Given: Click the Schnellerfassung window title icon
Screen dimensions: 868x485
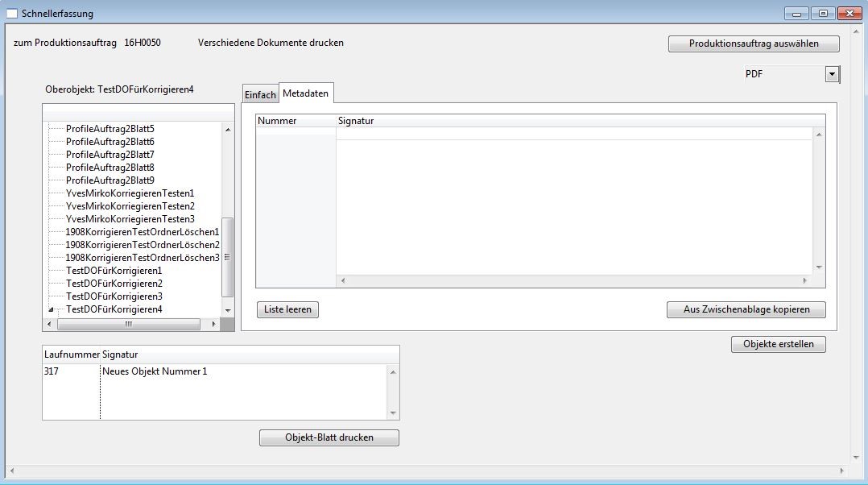Looking at the screenshot, I should [x=12, y=14].
